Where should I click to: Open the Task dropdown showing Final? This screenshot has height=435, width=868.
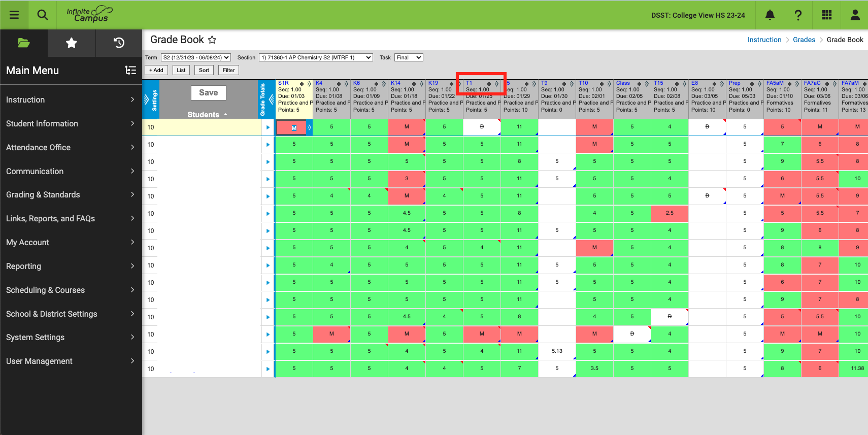(x=409, y=57)
